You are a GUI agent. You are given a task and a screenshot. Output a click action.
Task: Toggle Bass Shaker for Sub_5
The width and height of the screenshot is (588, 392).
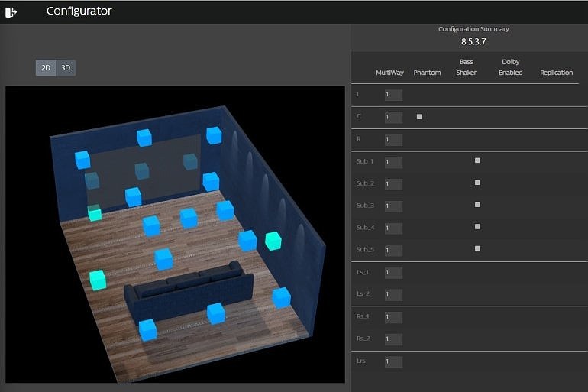(x=477, y=248)
